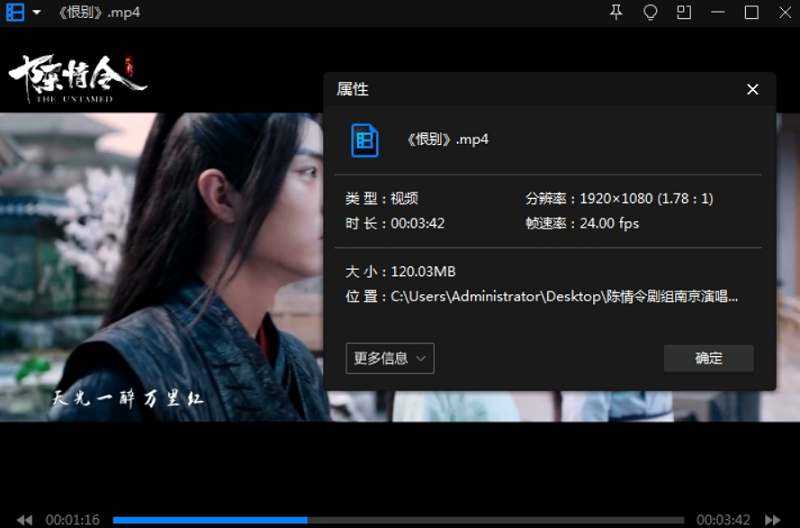Pin the player window on top
The image size is (800, 528).
[x=616, y=12]
